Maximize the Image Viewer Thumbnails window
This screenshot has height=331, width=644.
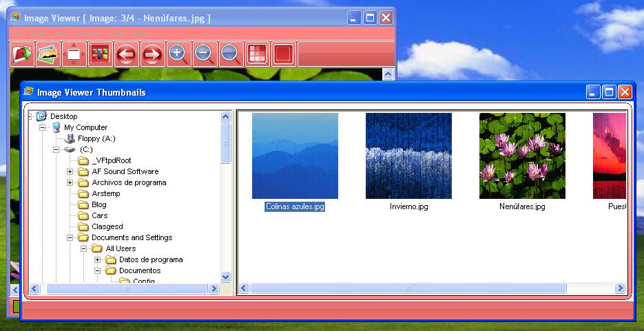[609, 92]
